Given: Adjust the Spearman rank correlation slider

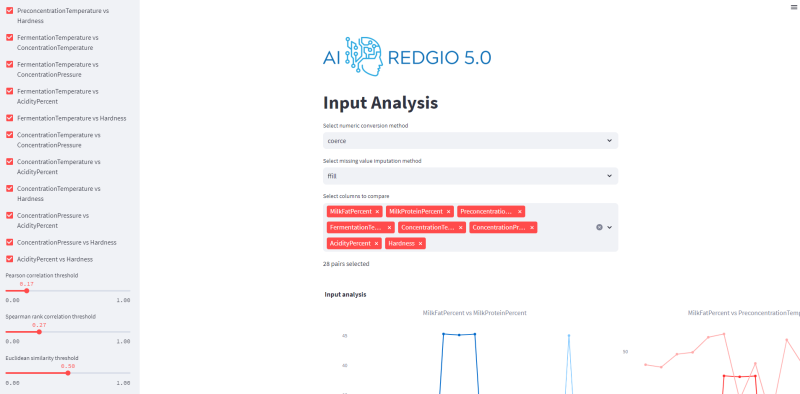Looking at the screenshot, I should click(39, 332).
